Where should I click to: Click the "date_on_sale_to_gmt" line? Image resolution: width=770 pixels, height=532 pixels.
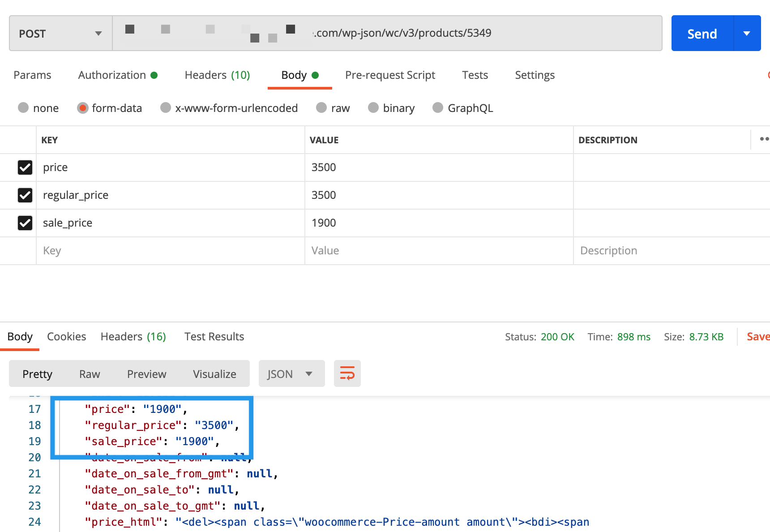click(x=175, y=506)
